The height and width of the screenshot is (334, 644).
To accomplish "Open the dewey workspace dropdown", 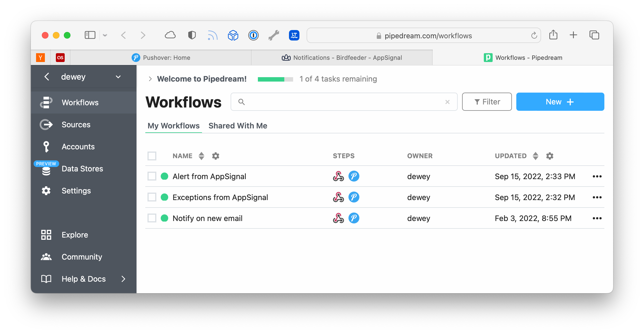I will tap(118, 77).
